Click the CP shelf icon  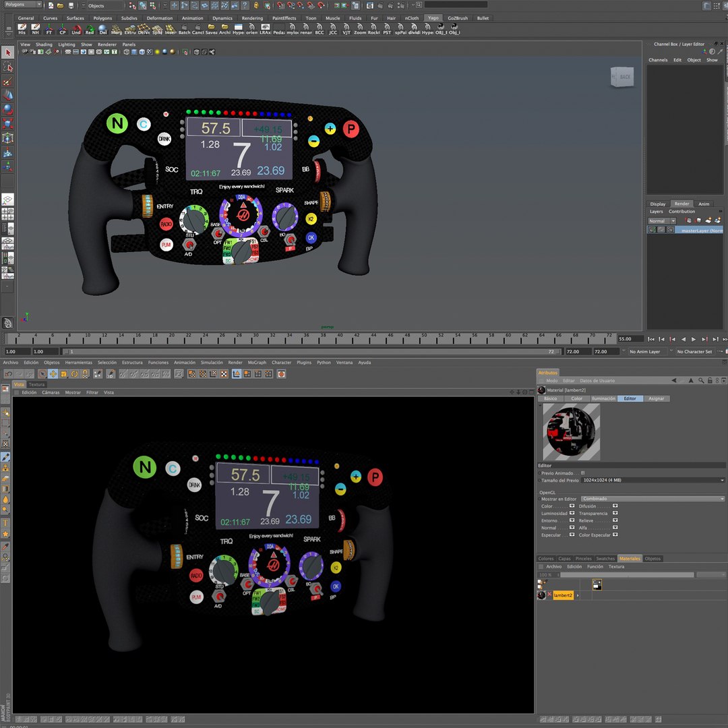[x=62, y=29]
